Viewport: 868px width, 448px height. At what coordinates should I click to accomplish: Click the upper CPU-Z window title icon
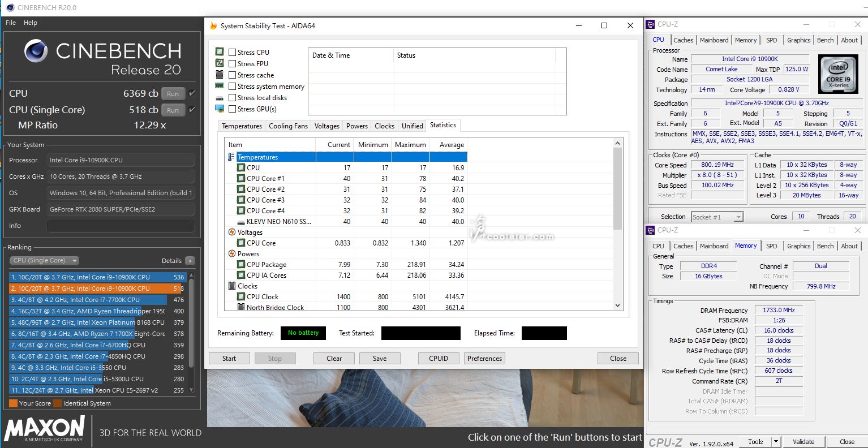[x=651, y=24]
